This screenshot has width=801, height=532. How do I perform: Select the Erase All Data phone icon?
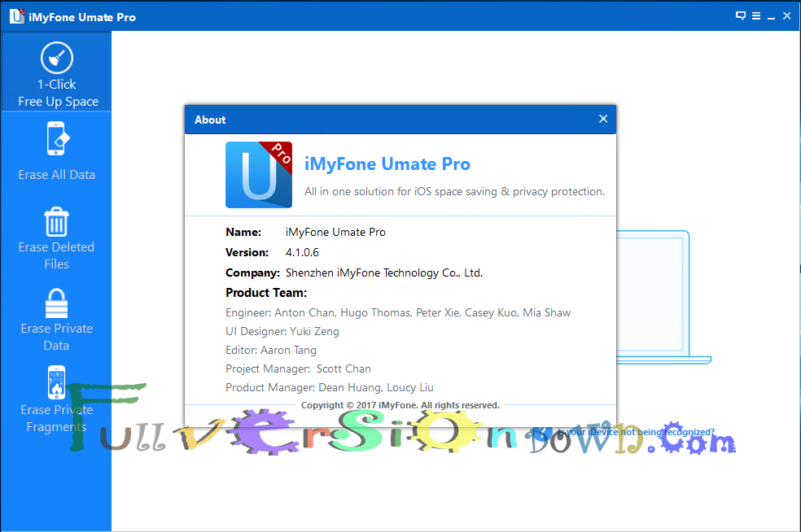pyautogui.click(x=57, y=138)
